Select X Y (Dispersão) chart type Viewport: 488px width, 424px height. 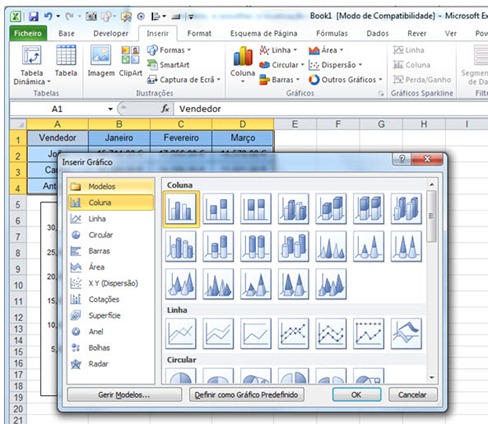tap(111, 283)
